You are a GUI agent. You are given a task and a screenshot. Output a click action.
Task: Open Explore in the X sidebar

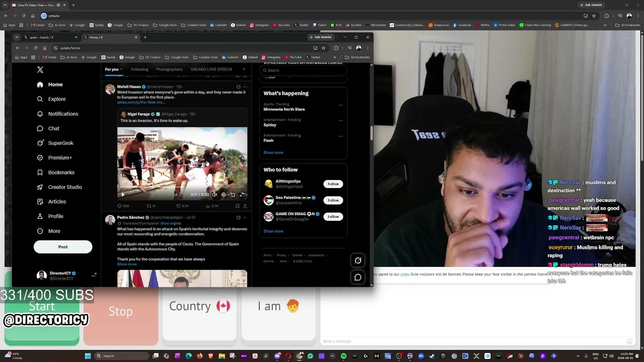coord(51,99)
